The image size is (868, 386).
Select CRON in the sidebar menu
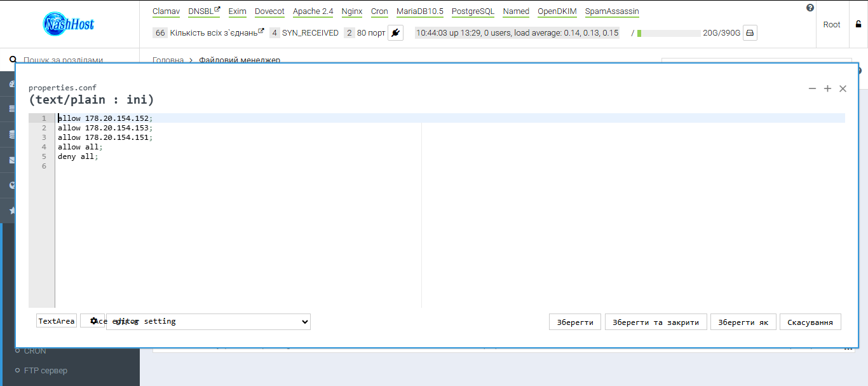35,350
